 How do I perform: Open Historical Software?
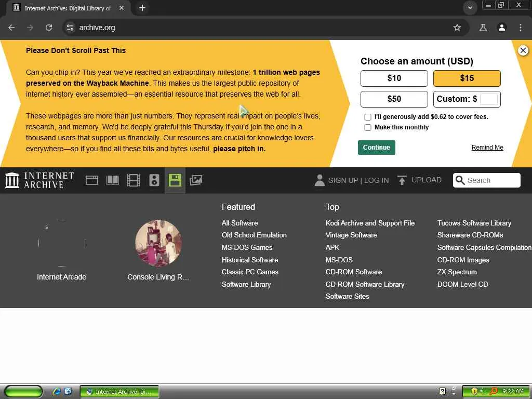(250, 260)
